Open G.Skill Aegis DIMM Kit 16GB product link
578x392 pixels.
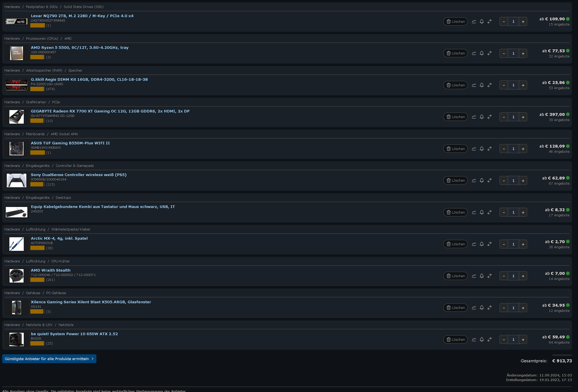(89, 80)
